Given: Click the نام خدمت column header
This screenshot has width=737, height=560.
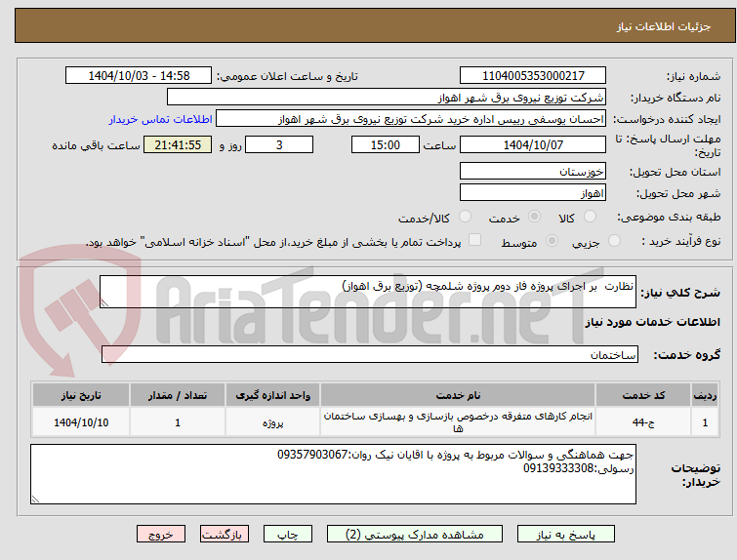Looking at the screenshot, I should coord(458,395).
